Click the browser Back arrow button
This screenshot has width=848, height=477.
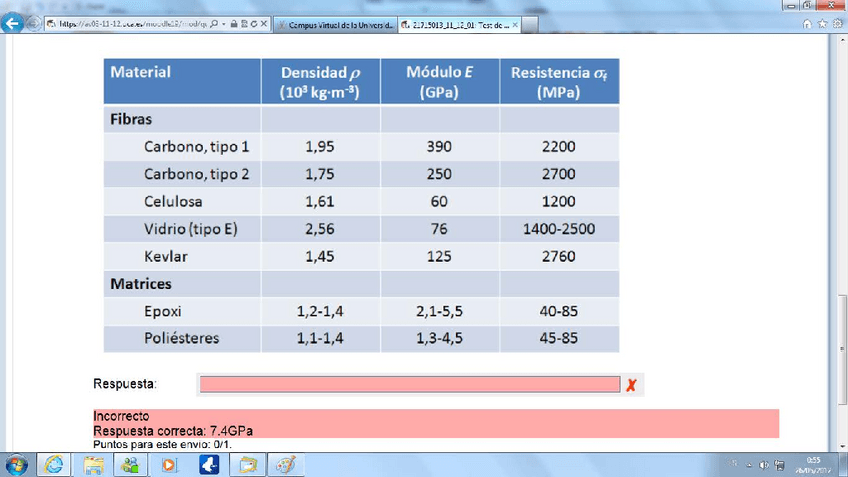[x=13, y=24]
